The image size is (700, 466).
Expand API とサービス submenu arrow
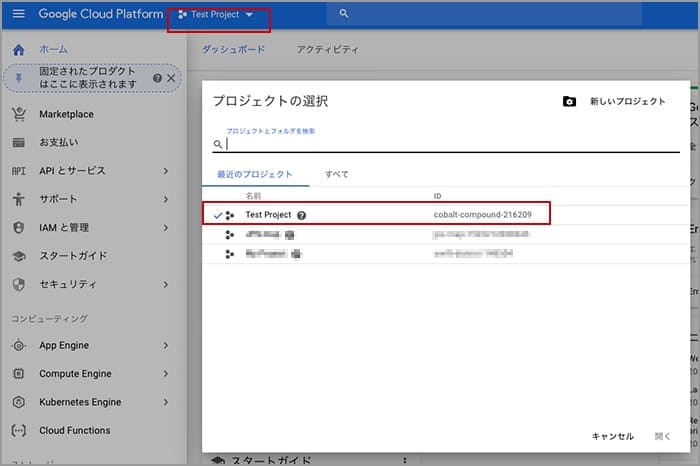[x=166, y=171]
